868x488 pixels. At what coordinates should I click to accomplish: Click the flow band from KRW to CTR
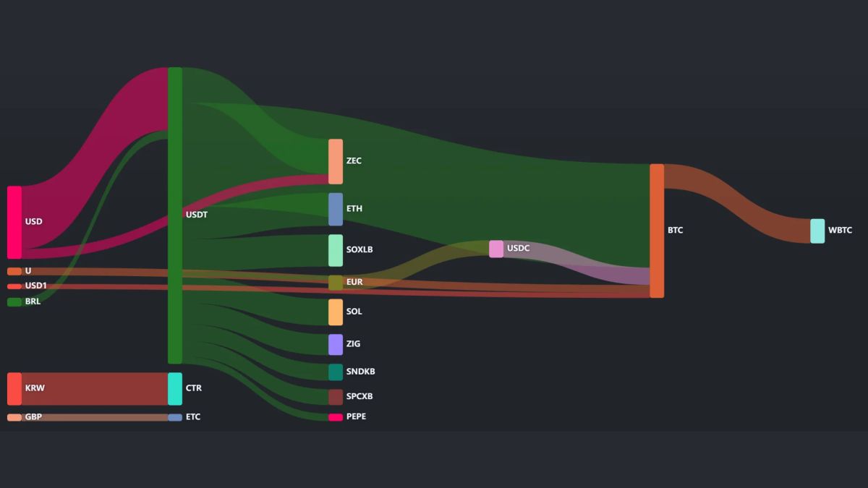(95, 389)
